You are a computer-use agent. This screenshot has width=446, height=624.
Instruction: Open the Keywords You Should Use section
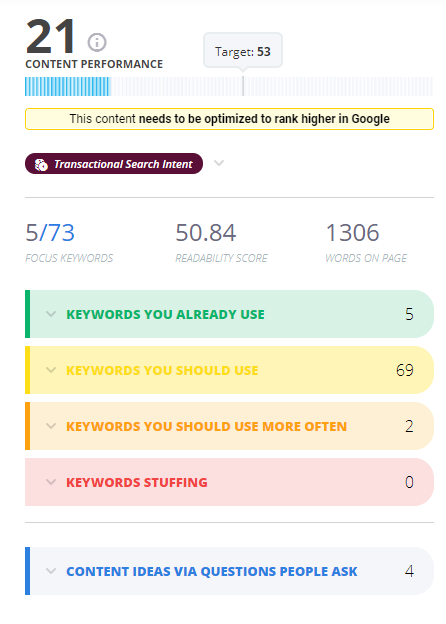229,370
